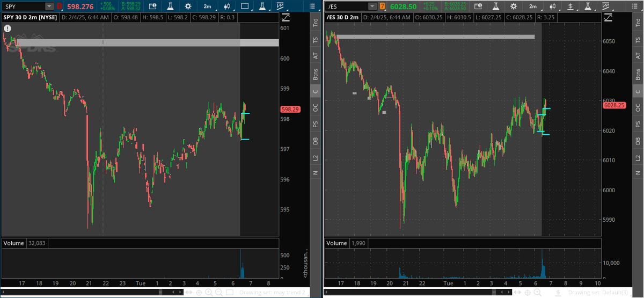Click /ES last price 6028.50
Viewport: 644px width, 298px height.
404,6
